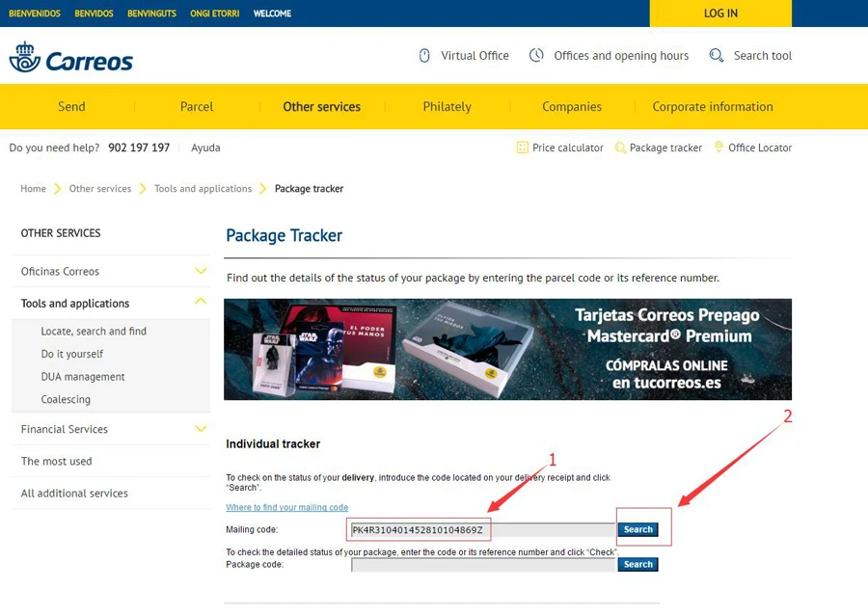Viewport: 868px width, 615px height.
Task: Click the LOG IN button
Action: tap(720, 13)
